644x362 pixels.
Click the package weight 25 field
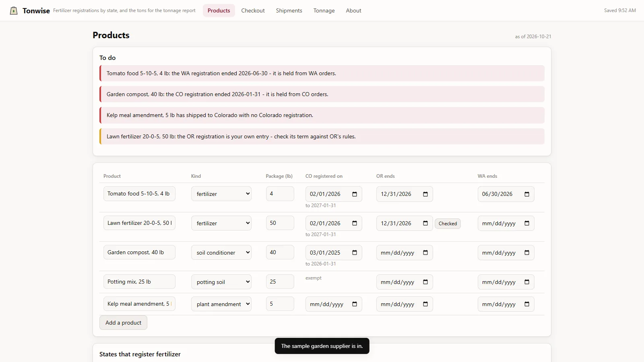280,282
